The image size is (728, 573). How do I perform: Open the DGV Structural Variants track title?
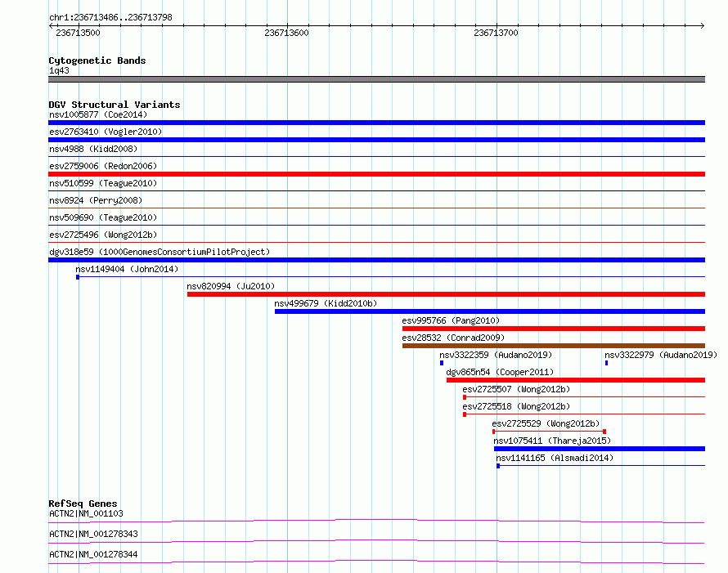(x=115, y=105)
